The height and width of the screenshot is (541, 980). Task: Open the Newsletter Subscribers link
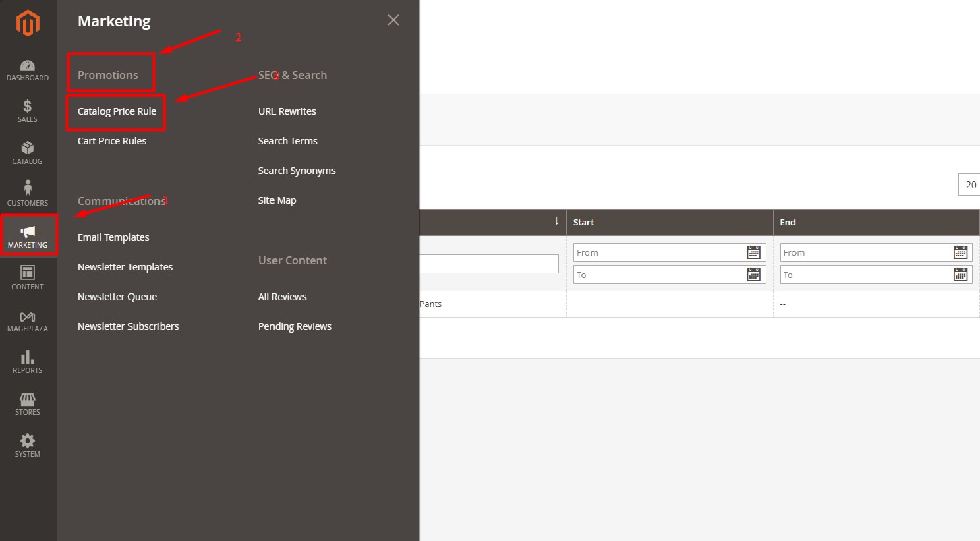[128, 326]
